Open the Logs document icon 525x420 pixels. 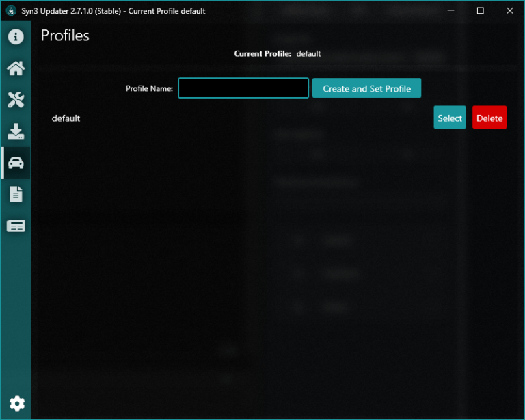pos(16,194)
